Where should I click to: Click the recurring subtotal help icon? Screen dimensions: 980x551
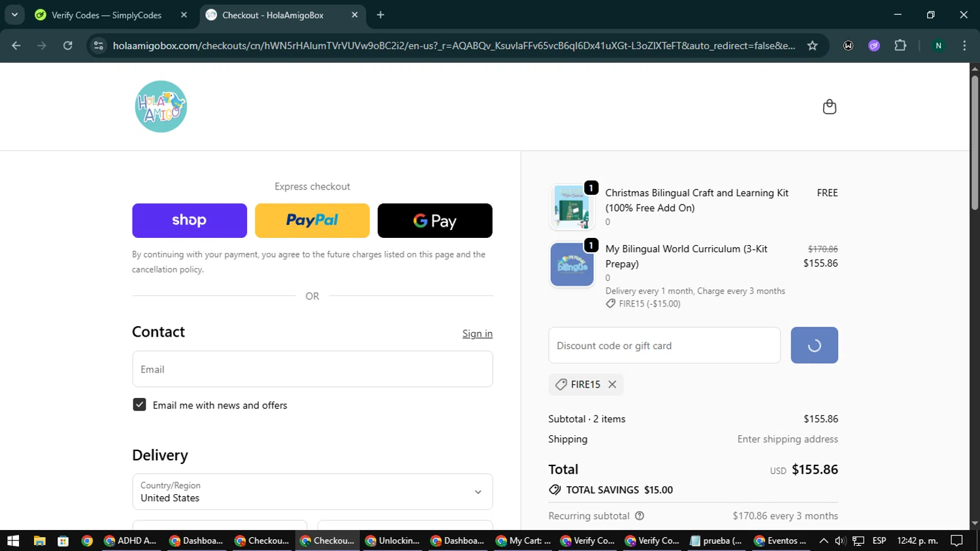(x=640, y=516)
